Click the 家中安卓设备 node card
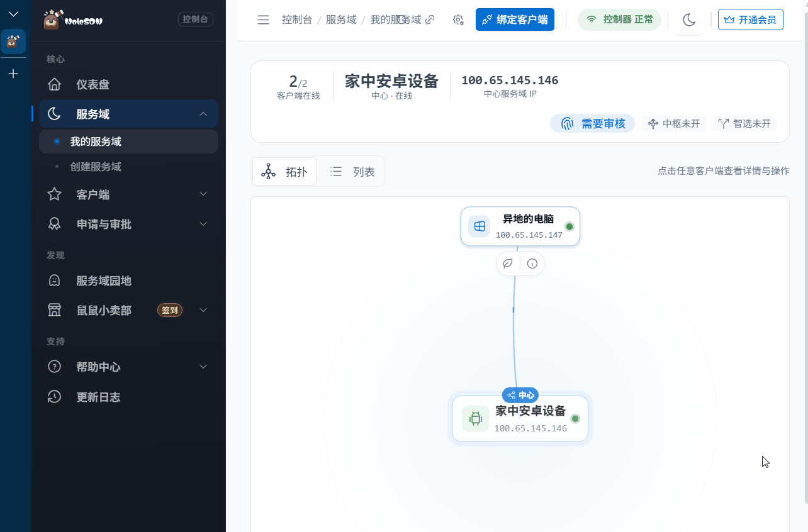This screenshot has height=532, width=808. tap(520, 418)
